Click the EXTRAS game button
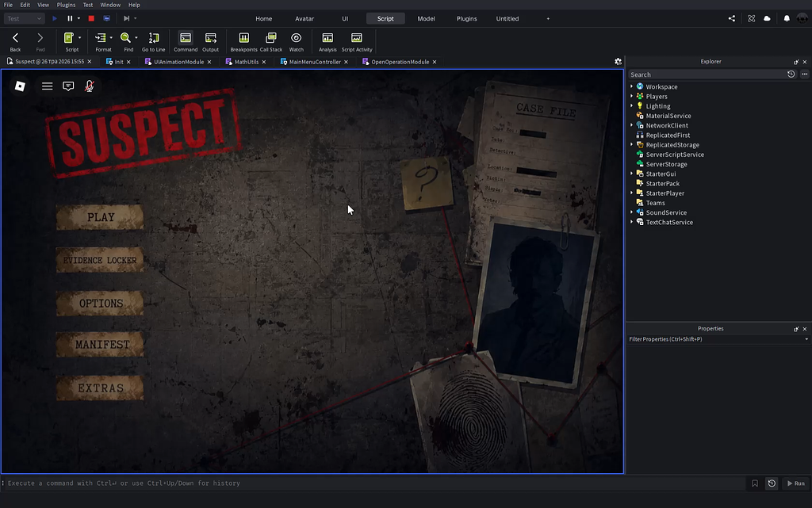Image resolution: width=812 pixels, height=508 pixels. pyautogui.click(x=100, y=388)
